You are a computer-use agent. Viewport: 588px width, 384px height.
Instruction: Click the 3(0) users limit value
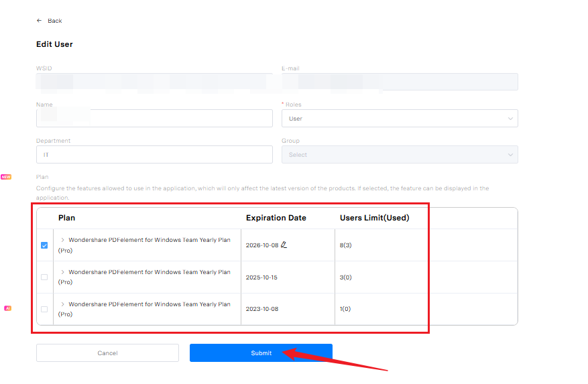point(345,277)
